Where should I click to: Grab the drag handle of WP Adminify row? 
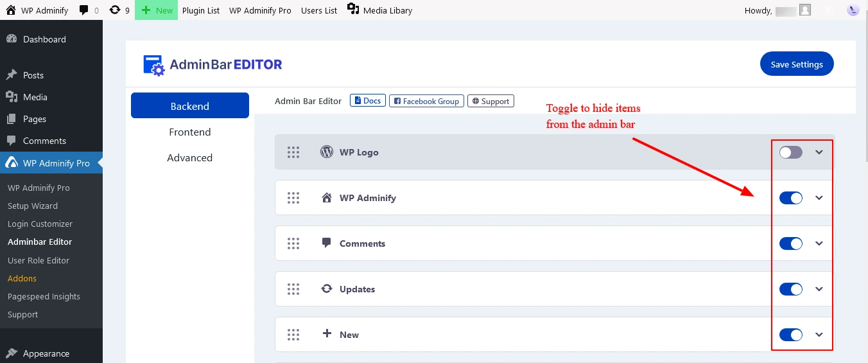(293, 198)
